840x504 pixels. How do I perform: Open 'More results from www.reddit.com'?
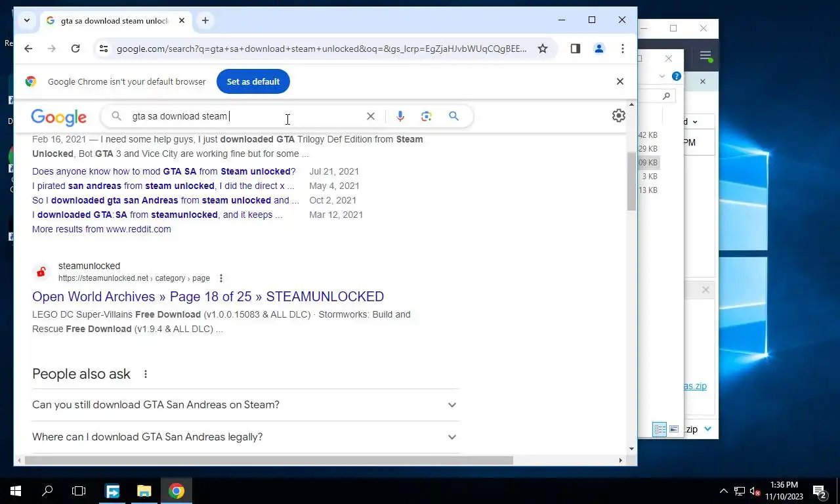tap(102, 229)
